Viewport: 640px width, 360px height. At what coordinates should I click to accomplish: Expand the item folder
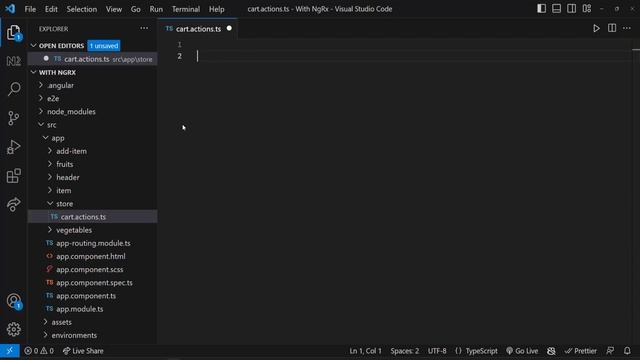64,191
